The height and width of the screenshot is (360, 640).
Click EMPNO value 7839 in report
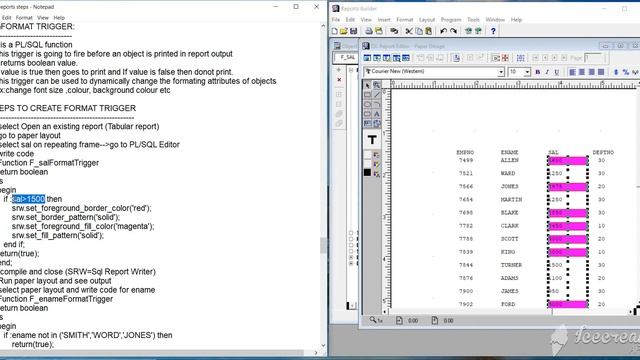coord(466,252)
